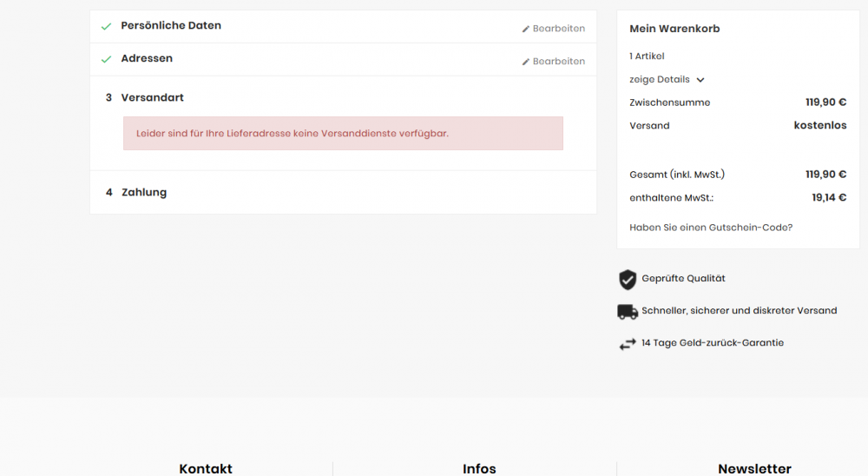Click the pencil icon beside Adressen
Image resolution: width=868 pixels, height=476 pixels.
pyautogui.click(x=525, y=62)
